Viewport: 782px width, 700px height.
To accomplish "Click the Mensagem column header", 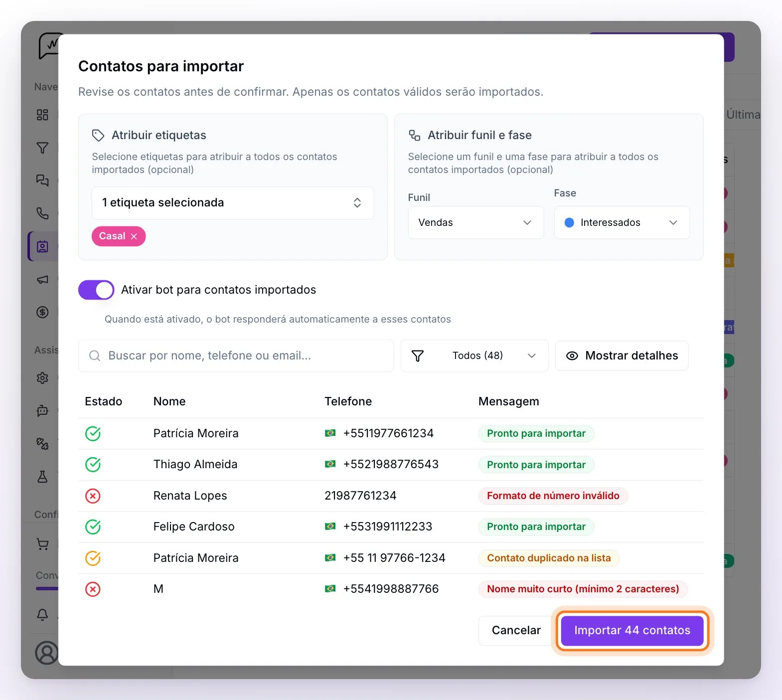I will point(508,401).
